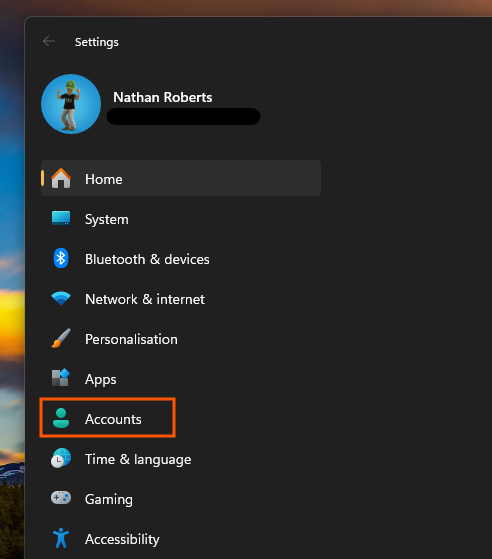Open the System settings label
This screenshot has width=492, height=559.
point(107,220)
